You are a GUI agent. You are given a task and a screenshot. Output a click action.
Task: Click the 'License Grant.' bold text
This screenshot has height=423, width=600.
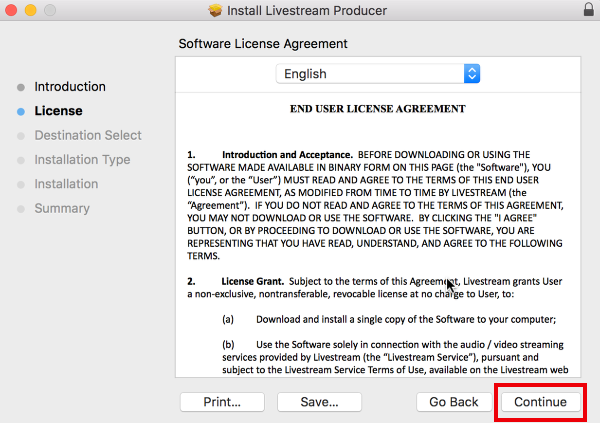pos(253,281)
